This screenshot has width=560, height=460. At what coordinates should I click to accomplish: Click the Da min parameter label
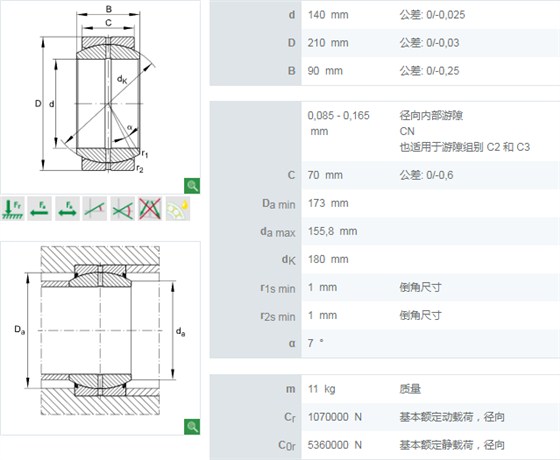[x=279, y=204]
